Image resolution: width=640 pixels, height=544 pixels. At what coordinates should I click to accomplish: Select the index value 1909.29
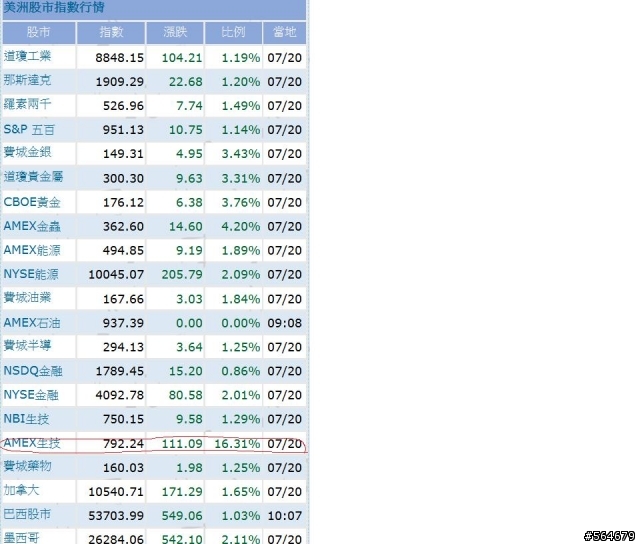[120, 82]
